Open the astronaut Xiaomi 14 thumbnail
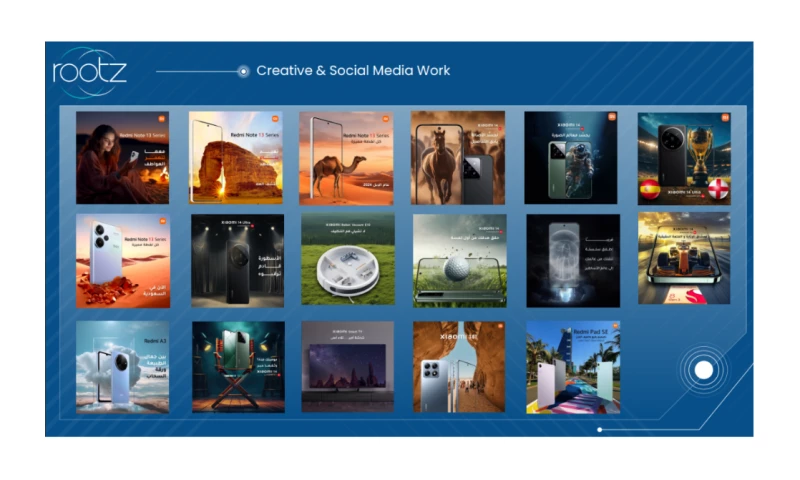The width and height of the screenshot is (800, 480). (x=570, y=157)
